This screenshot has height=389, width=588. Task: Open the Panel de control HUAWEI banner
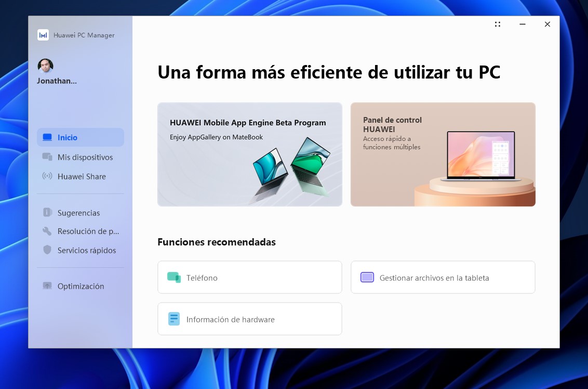[443, 154]
